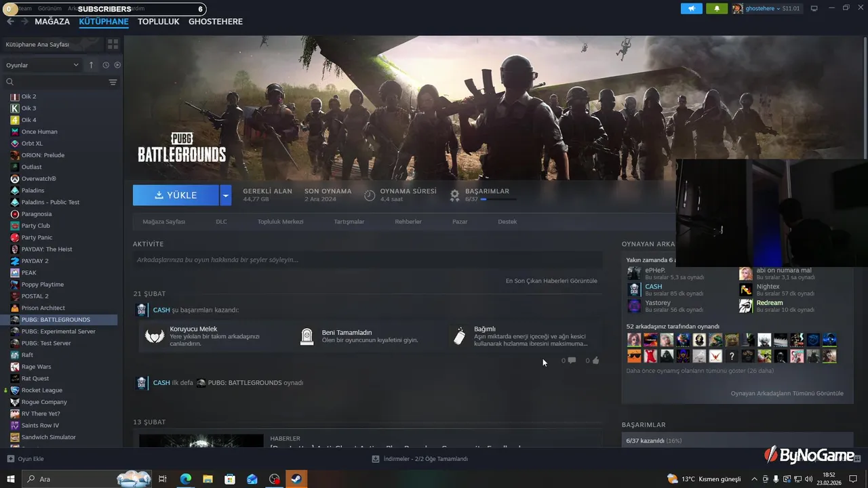Open the TOPLULUK tab

(x=159, y=22)
